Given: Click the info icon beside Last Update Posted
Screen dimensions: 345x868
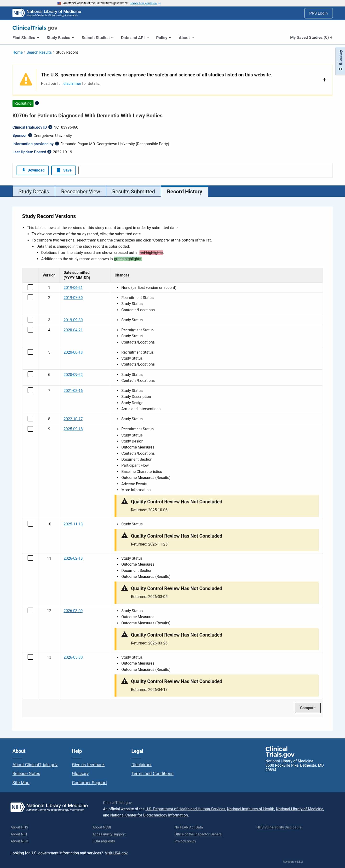Looking at the screenshot, I should pos(49,152).
